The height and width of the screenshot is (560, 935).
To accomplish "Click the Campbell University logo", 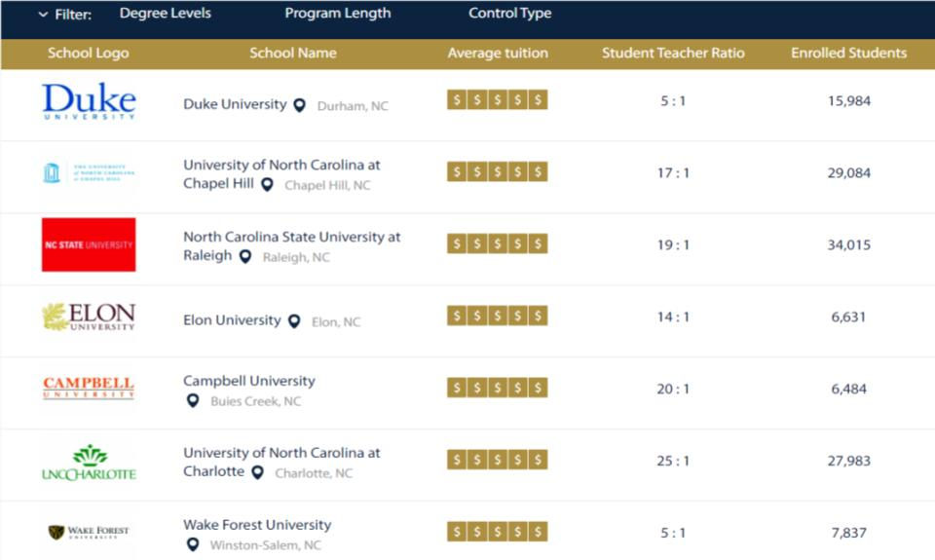I will coord(89,388).
